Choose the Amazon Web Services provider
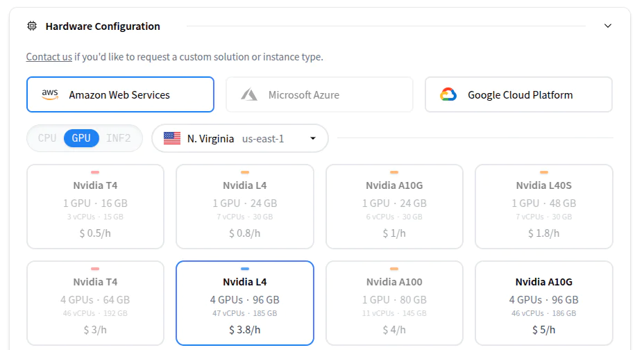This screenshot has width=644, height=350. click(120, 94)
